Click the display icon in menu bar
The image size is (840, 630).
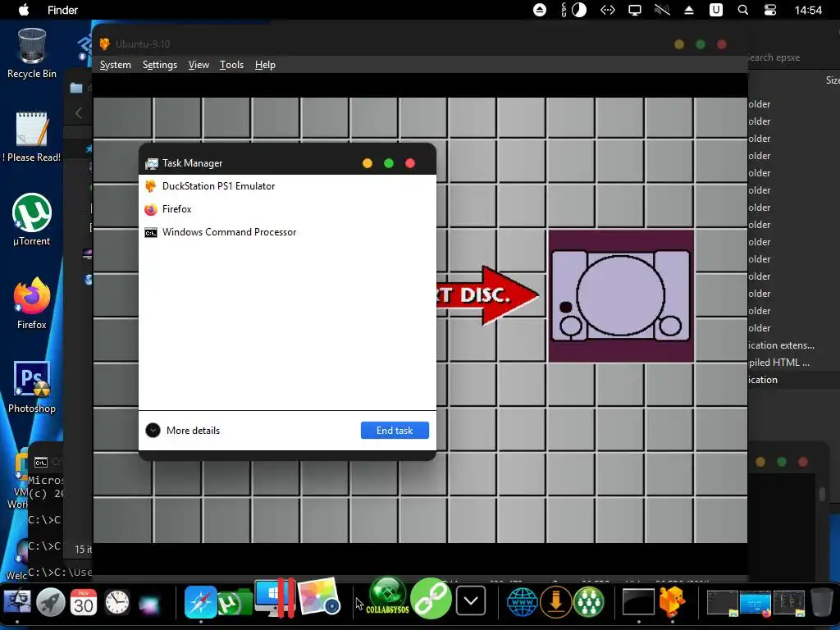(635, 10)
